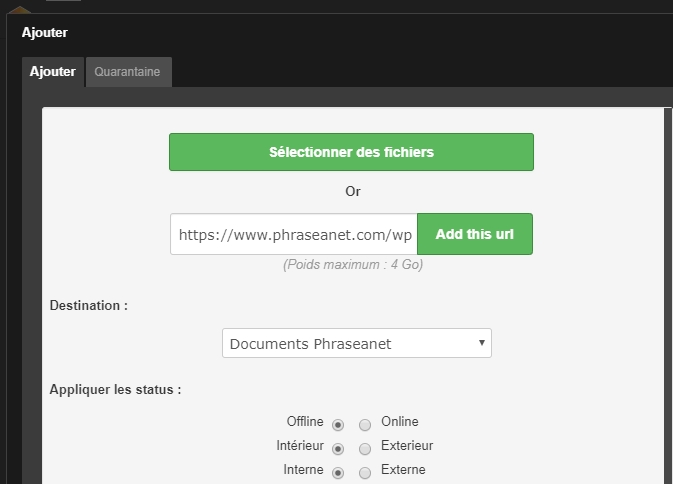
Task: Select the Offline radio button
Action: point(338,423)
